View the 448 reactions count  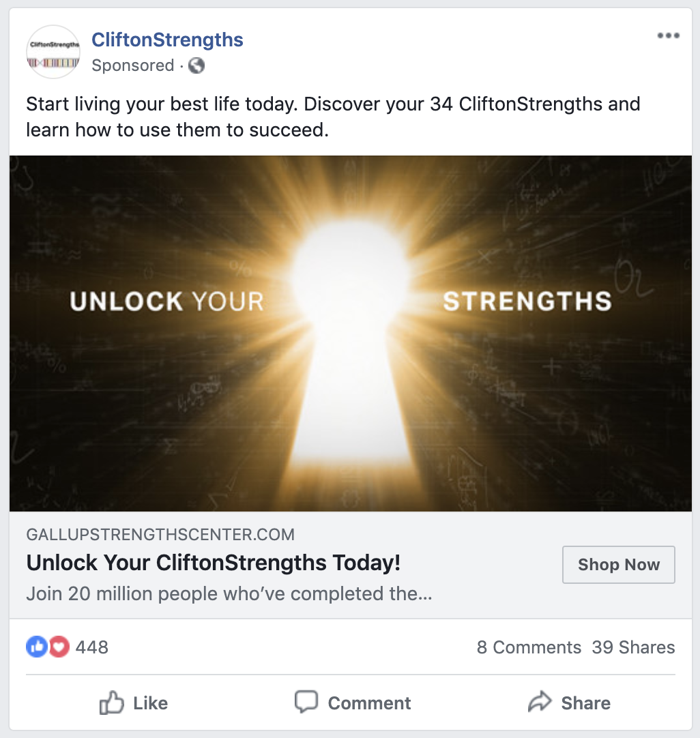point(92,647)
